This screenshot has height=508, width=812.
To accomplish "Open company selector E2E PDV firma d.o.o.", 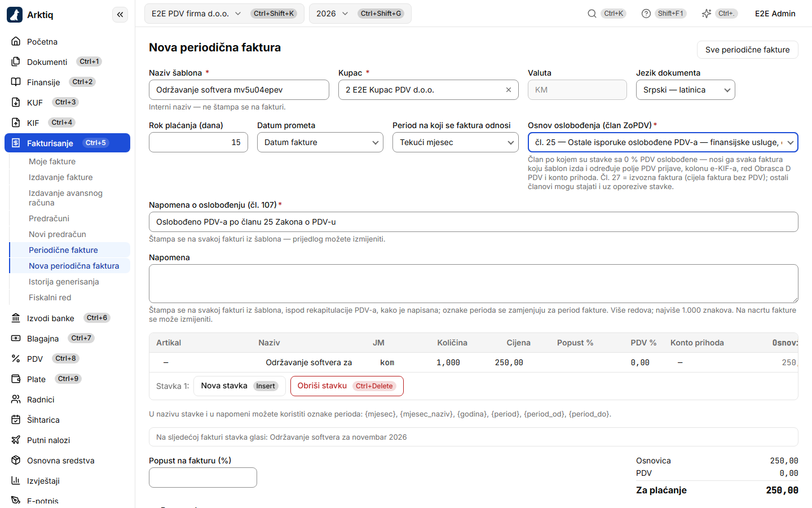I will tap(224, 14).
